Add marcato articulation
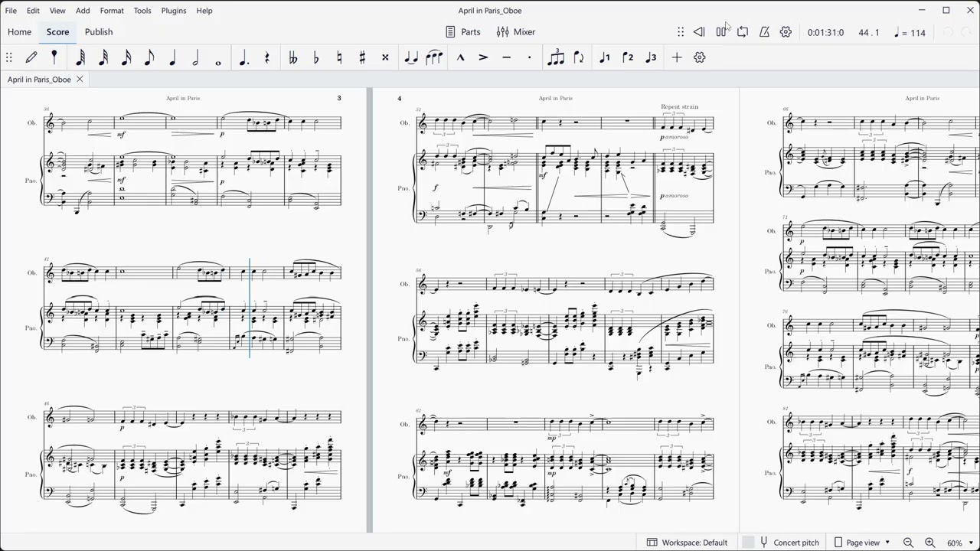This screenshot has height=551, width=980. [x=460, y=57]
